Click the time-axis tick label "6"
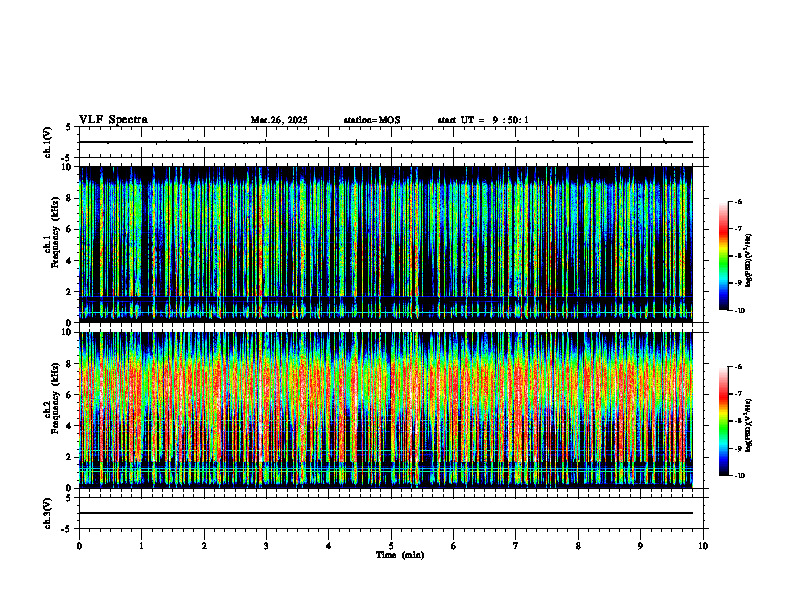Screen dimensions: 792x612 (454, 546)
